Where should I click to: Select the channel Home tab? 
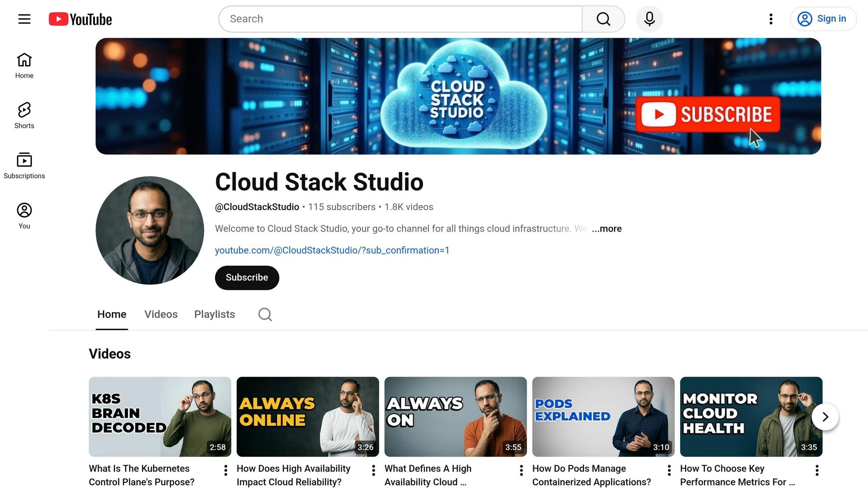(112, 314)
